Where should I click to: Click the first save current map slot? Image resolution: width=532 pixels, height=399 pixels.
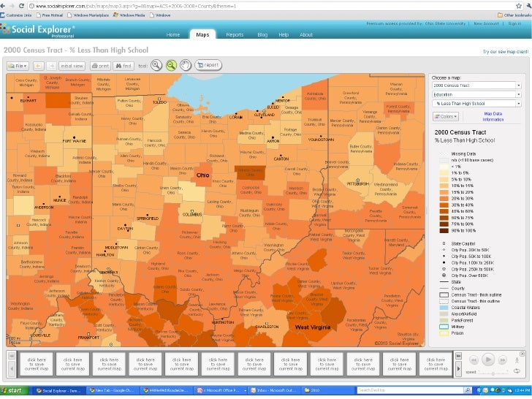(36, 363)
